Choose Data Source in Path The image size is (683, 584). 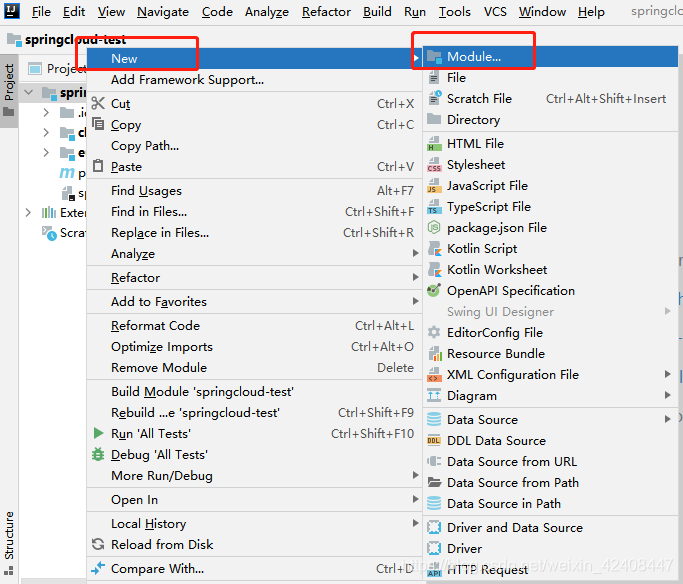(x=551, y=503)
